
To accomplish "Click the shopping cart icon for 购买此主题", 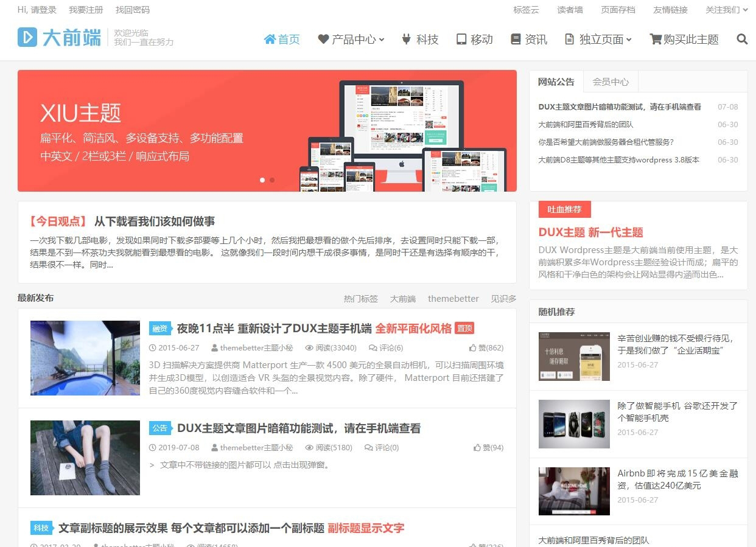I will click(x=656, y=40).
